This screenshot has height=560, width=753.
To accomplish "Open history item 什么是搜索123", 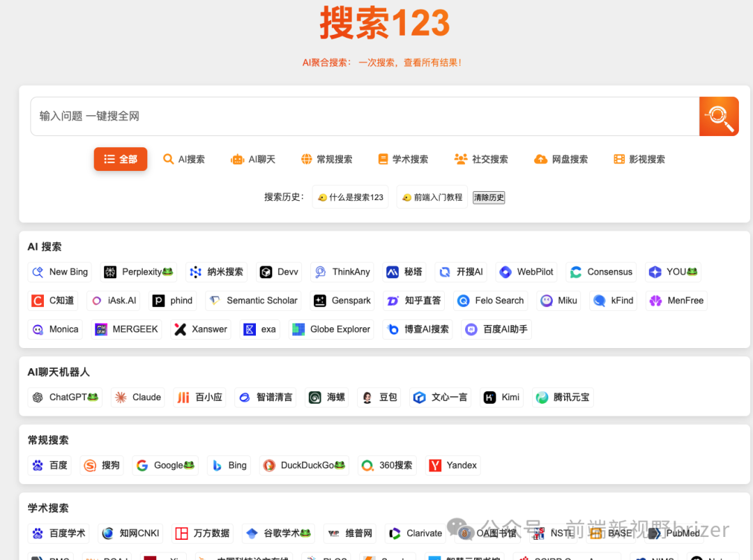I will [x=351, y=197].
